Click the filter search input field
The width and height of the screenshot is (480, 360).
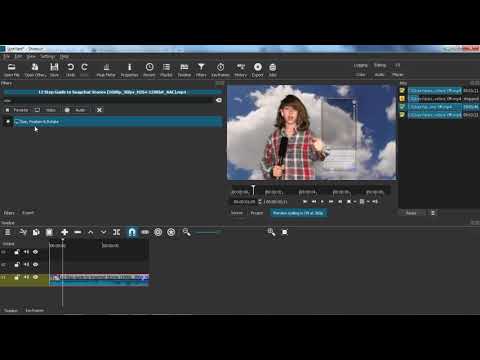pyautogui.click(x=108, y=100)
